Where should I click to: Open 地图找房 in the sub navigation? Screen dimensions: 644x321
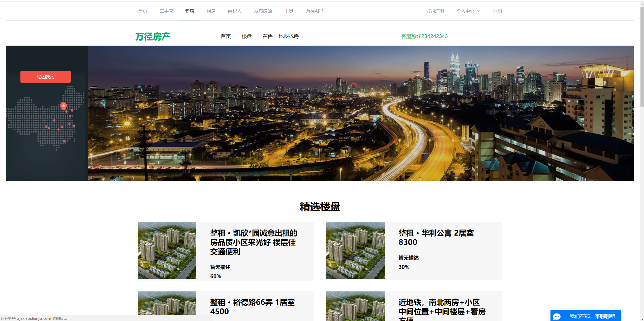[289, 36]
